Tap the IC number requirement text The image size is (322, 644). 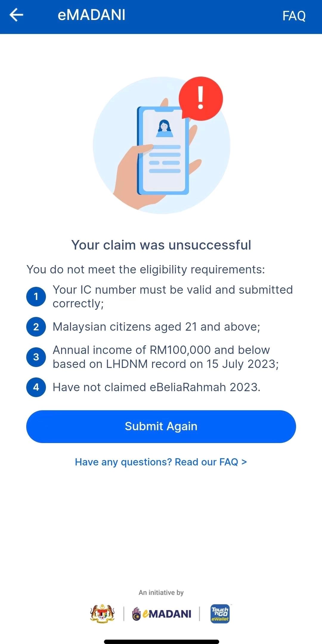coord(172,297)
